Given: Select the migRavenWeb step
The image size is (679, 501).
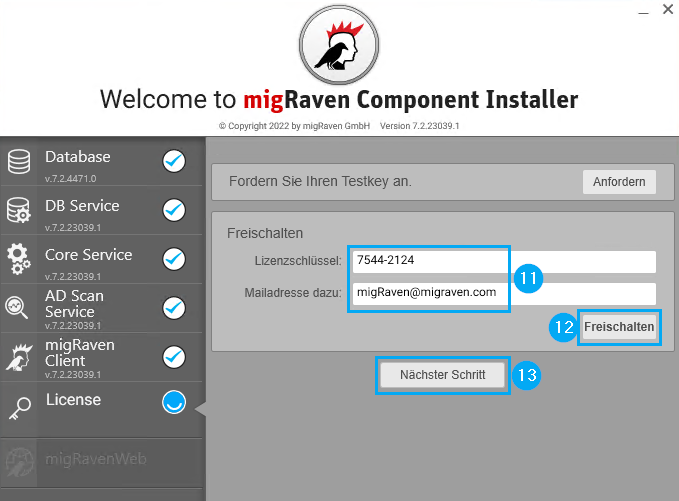Looking at the screenshot, I should point(102,462).
